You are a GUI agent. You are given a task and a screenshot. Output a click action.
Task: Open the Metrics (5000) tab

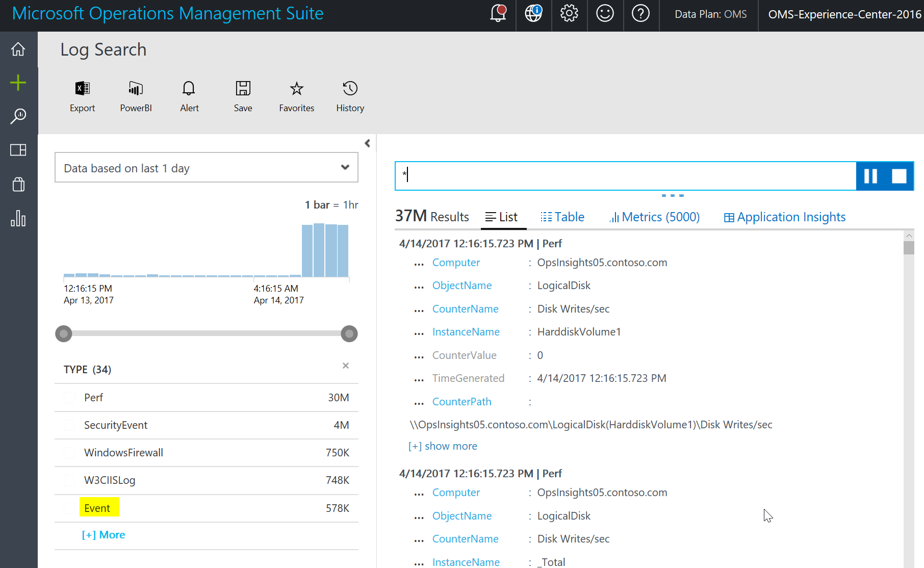coord(654,217)
